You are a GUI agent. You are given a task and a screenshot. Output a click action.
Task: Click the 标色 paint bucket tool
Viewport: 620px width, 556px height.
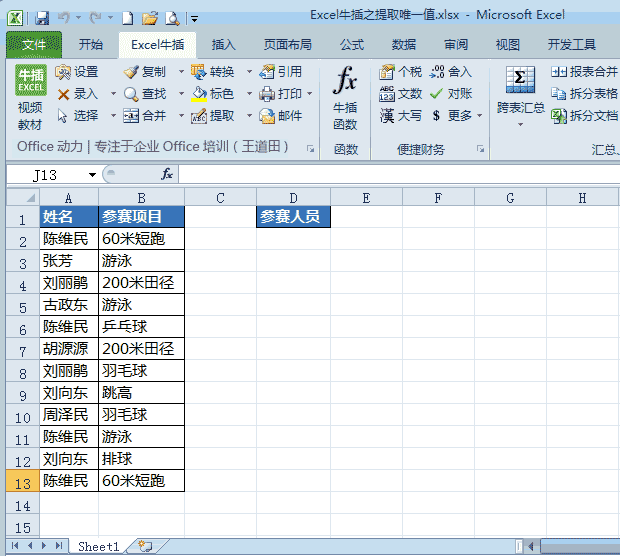[213, 94]
